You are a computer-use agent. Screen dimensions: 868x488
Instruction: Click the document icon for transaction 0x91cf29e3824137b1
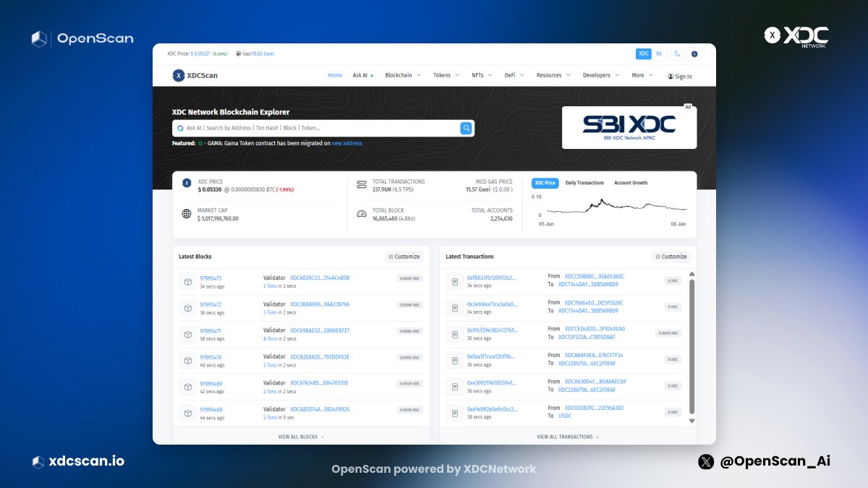pos(455,333)
